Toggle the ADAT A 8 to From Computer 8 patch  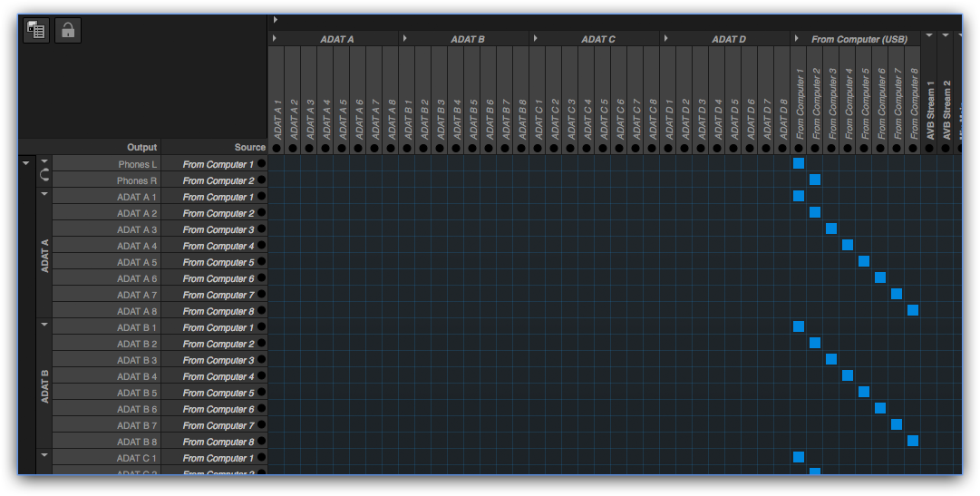(x=913, y=310)
